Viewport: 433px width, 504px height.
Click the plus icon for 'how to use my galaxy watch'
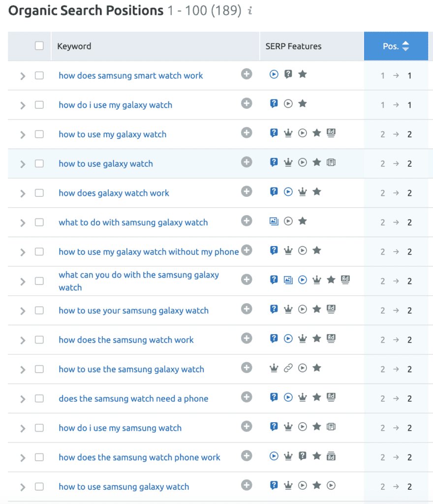(247, 133)
